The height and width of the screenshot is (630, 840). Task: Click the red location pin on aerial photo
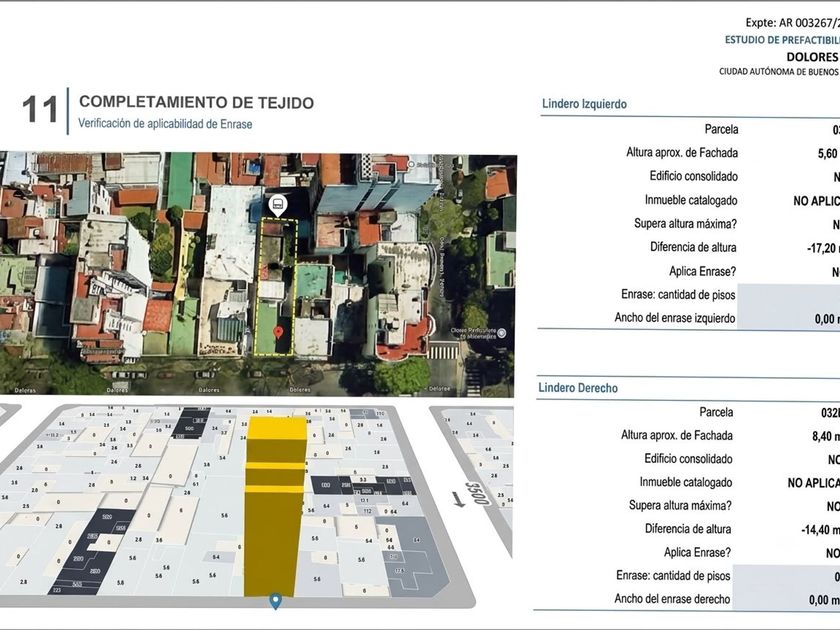click(x=279, y=333)
